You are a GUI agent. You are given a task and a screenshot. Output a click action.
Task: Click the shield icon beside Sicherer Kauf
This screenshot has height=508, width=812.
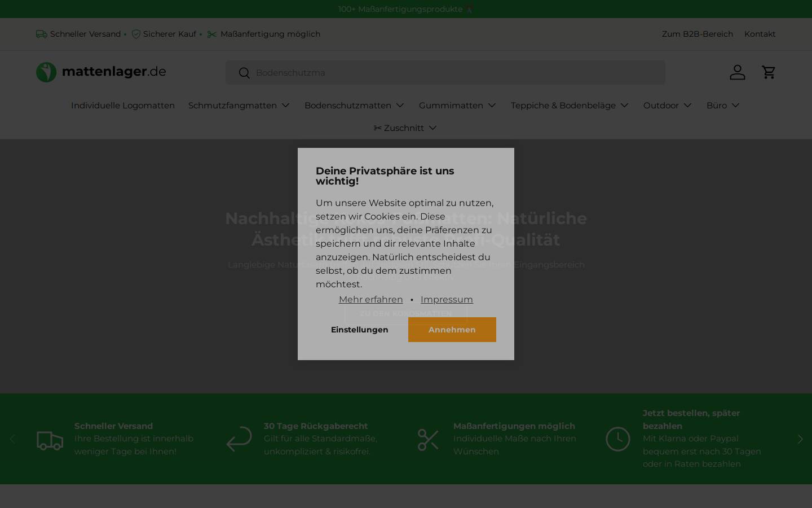coord(136,34)
